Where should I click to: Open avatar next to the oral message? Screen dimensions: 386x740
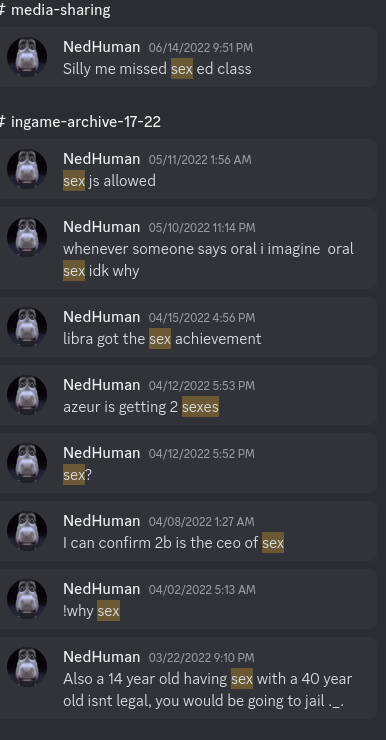[27, 237]
